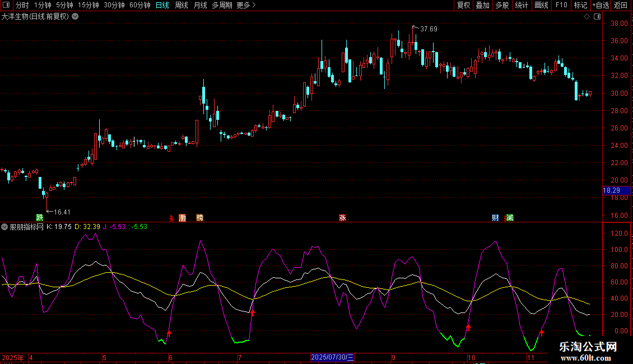Click the diamond icon near price axis
Screen dimensions: 633x364
point(587,17)
